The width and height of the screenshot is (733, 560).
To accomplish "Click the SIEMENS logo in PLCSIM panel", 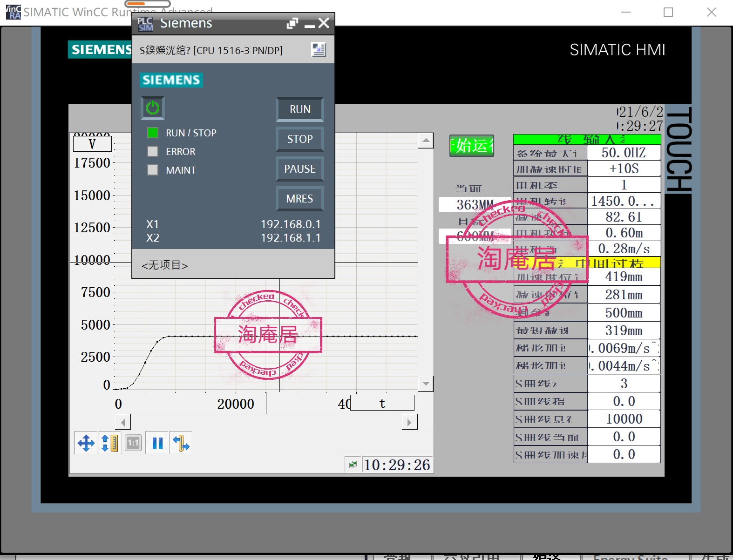I will [171, 80].
